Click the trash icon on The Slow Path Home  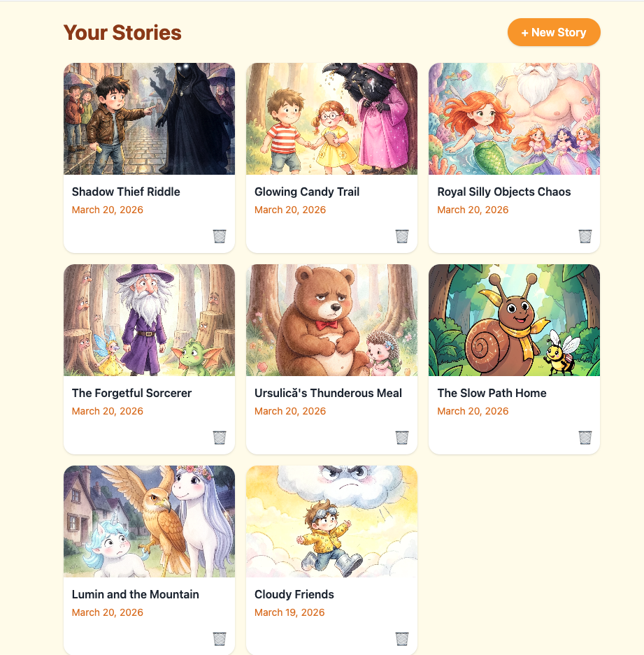point(585,438)
